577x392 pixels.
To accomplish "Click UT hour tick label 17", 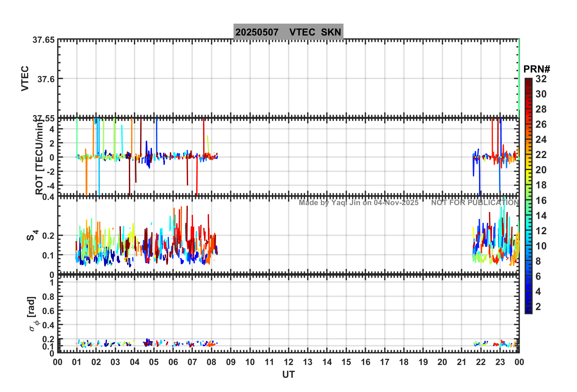I will click(385, 362).
